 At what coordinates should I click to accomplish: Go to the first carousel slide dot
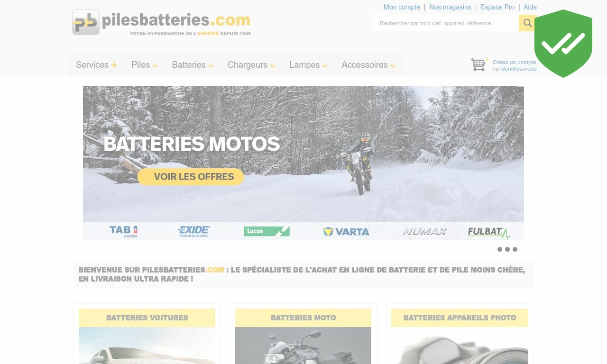pos(500,249)
